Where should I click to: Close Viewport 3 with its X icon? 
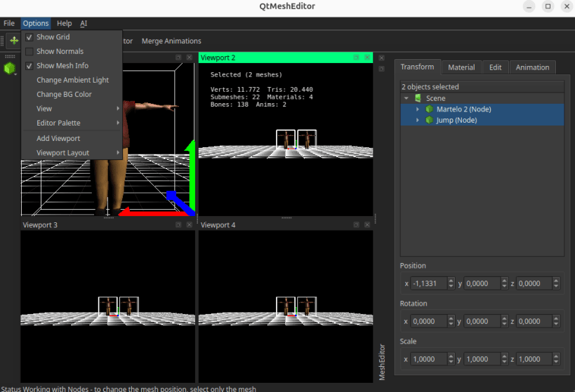tap(189, 225)
